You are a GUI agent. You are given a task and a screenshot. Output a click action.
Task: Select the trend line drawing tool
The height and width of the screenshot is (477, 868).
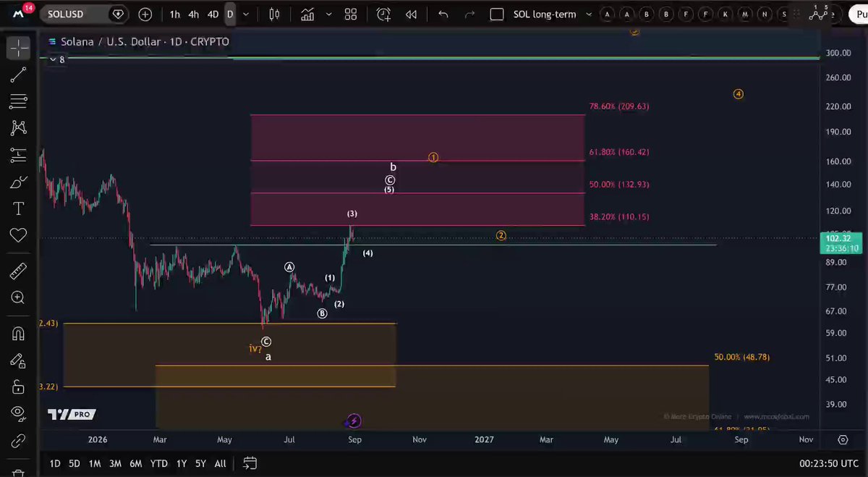coord(18,75)
